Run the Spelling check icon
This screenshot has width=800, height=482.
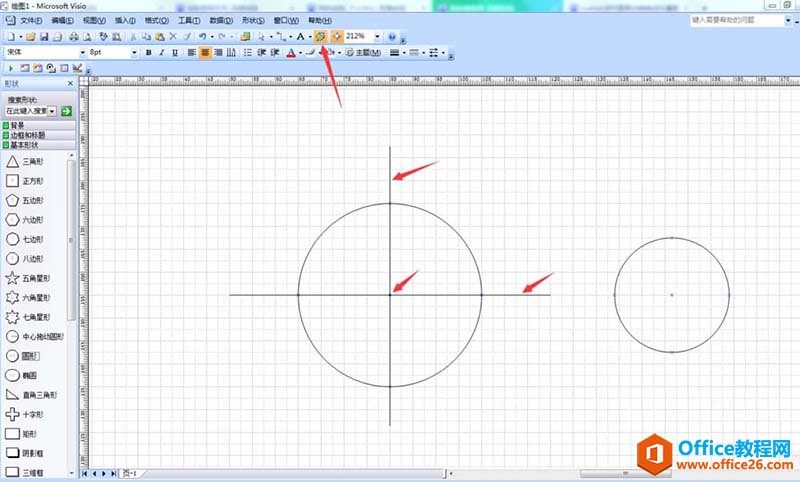point(104,37)
